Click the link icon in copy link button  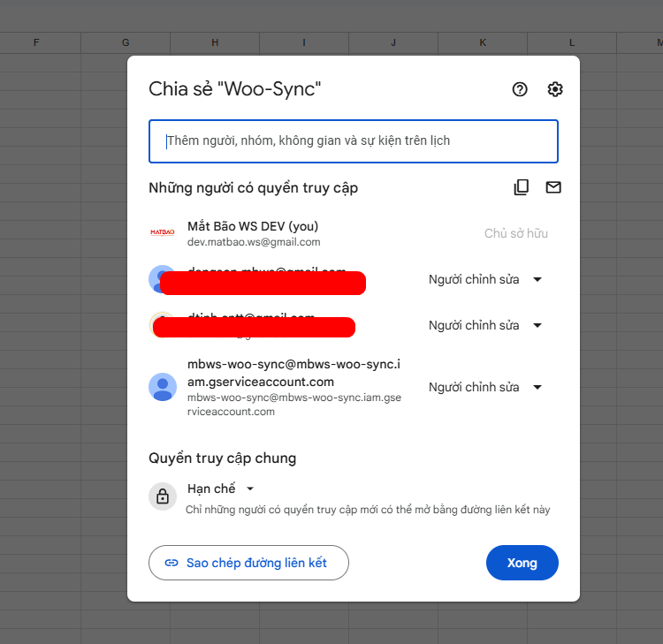pos(171,563)
